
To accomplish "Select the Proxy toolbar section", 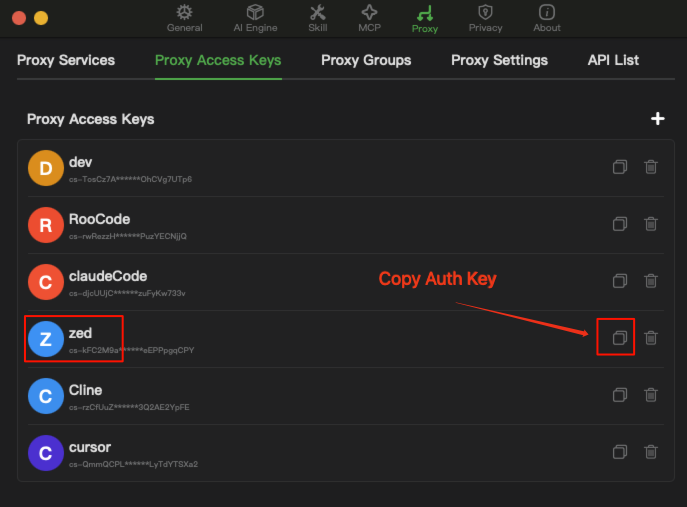I will point(425,19).
